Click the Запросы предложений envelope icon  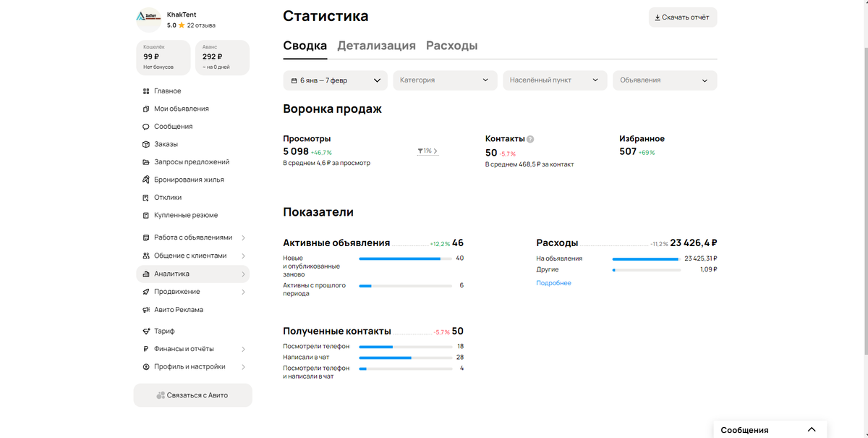pyautogui.click(x=145, y=161)
